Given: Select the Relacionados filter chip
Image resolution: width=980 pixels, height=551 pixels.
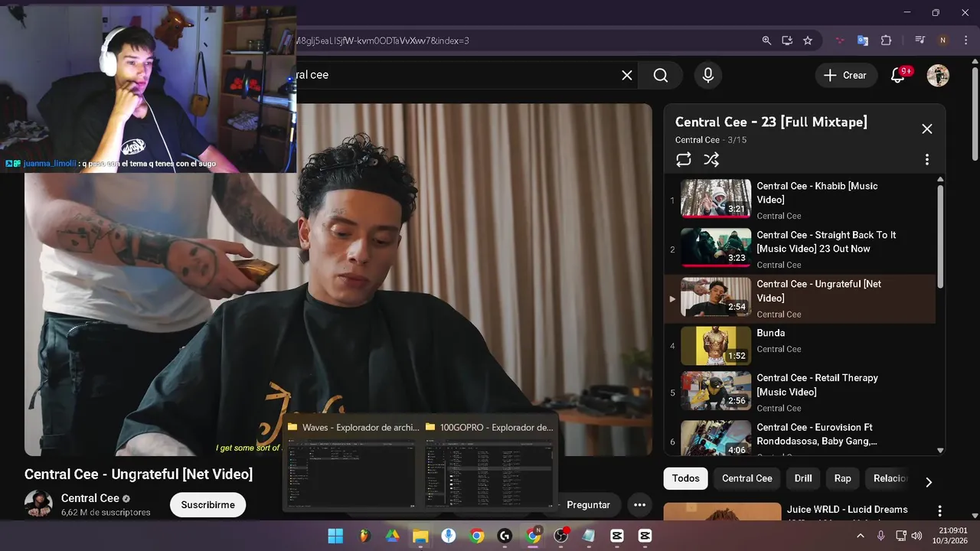Looking at the screenshot, I should pyautogui.click(x=890, y=478).
